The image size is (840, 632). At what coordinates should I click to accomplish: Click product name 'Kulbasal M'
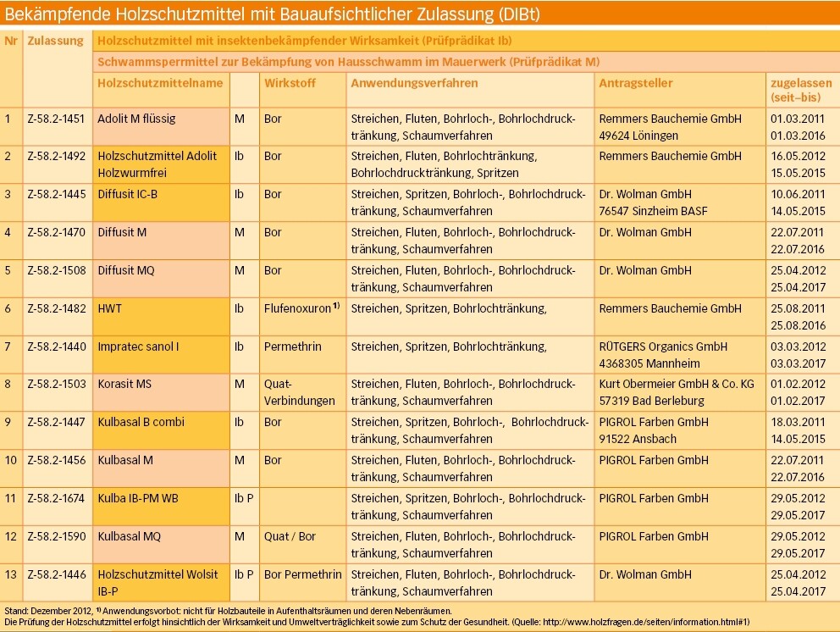pos(125,461)
